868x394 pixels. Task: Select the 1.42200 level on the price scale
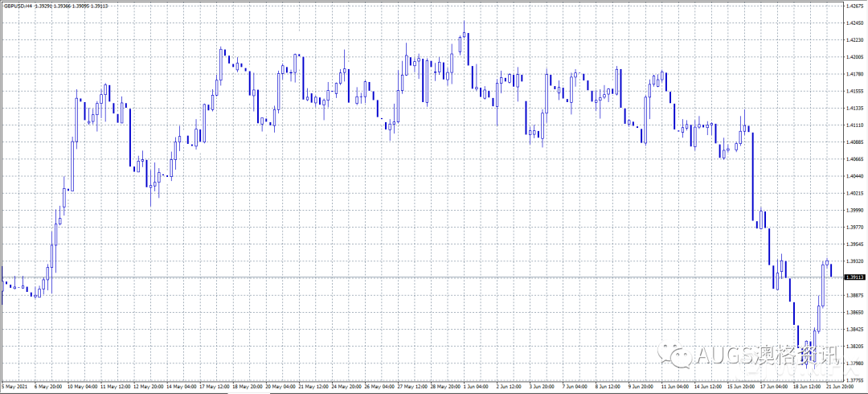coord(854,40)
